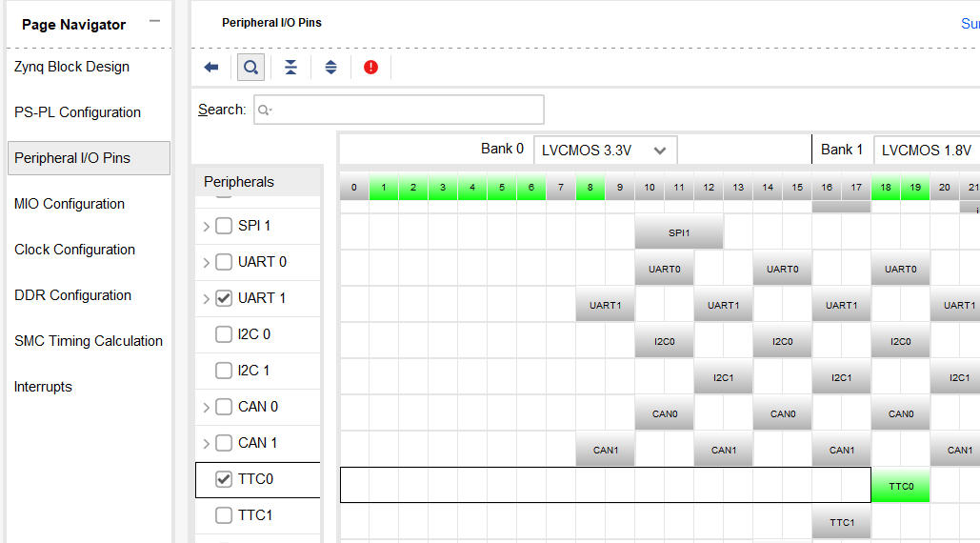The width and height of the screenshot is (980, 543).
Task: Enable the I2C 1 checkbox
Action: coord(224,371)
